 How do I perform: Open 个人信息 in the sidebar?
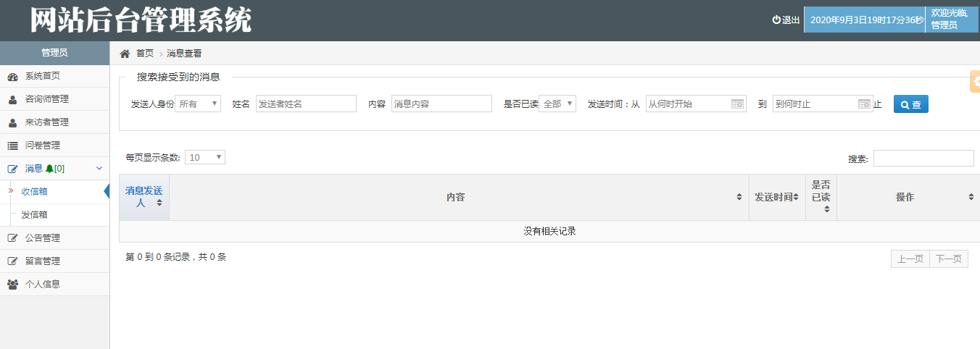(54, 285)
